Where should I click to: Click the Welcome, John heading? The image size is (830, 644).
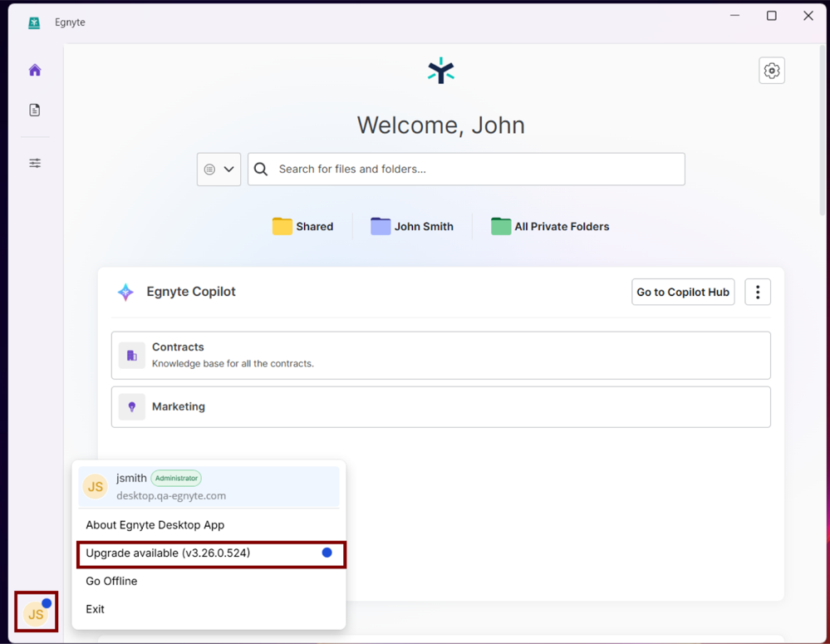coord(441,125)
